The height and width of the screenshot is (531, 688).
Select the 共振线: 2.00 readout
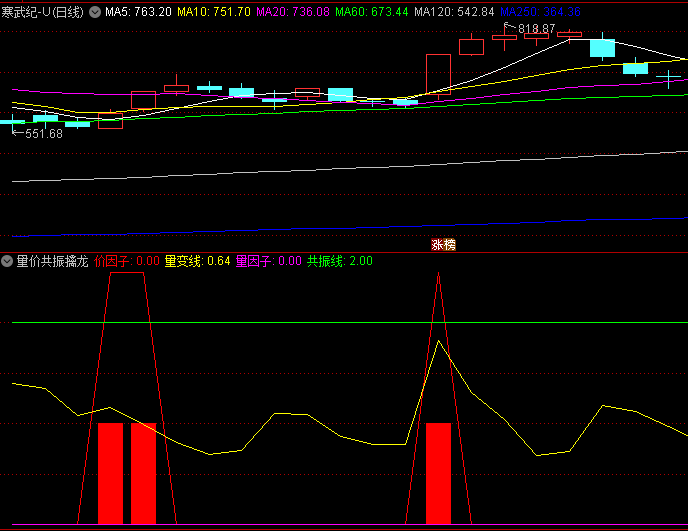(x=340, y=262)
